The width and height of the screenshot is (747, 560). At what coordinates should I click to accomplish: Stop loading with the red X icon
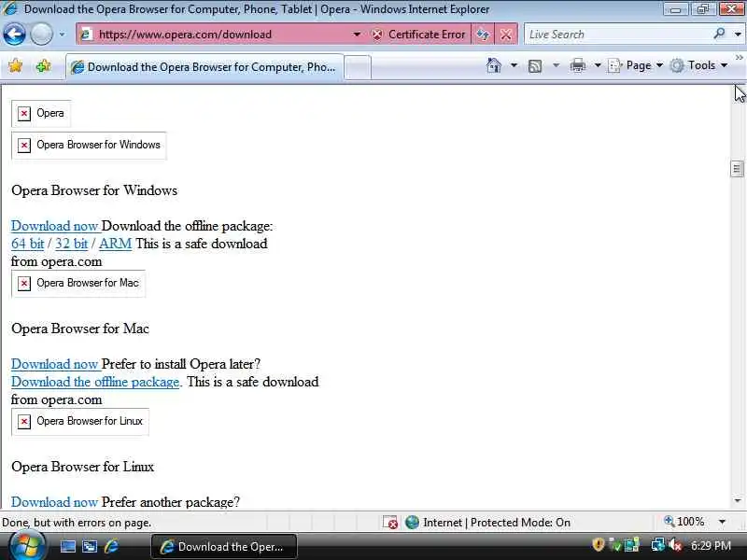coord(506,35)
